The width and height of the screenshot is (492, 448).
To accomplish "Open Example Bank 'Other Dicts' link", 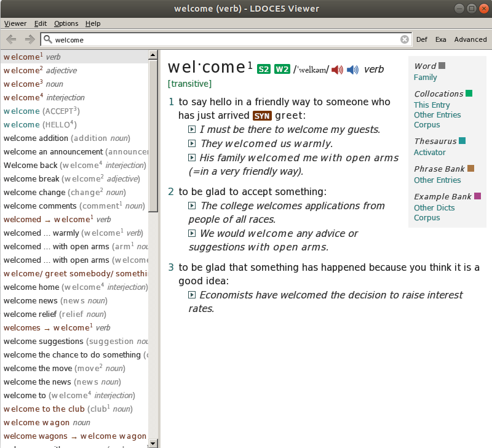I will click(434, 208).
